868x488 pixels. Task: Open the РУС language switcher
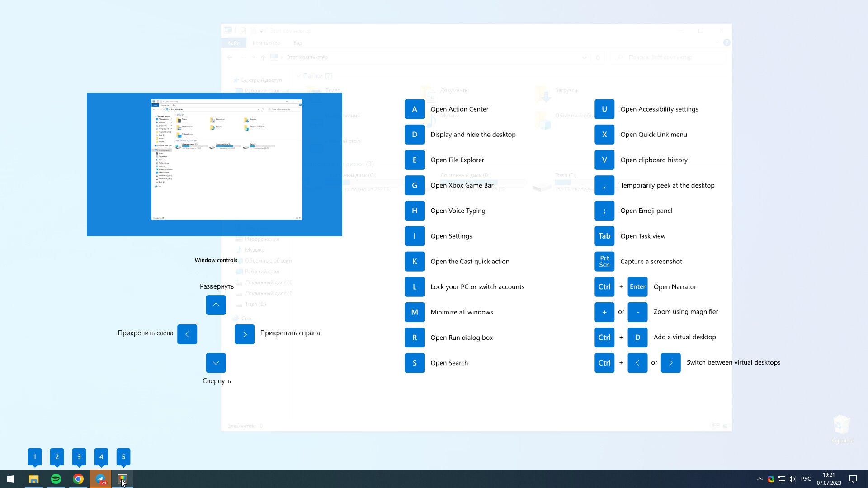(806, 479)
